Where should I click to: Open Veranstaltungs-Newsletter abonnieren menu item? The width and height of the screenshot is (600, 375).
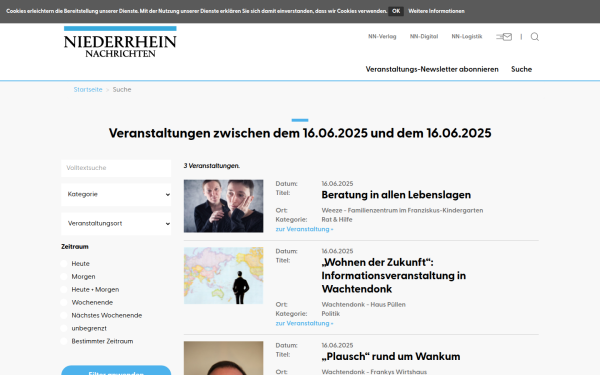[432, 69]
